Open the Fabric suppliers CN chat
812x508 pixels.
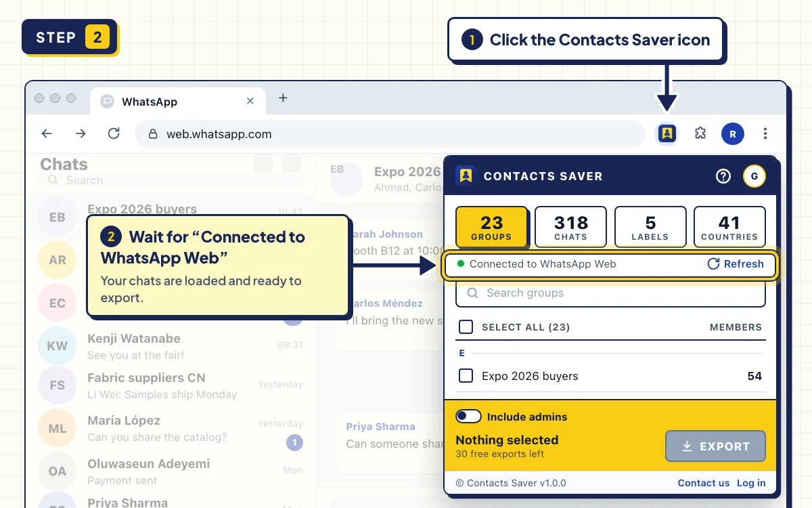click(171, 385)
